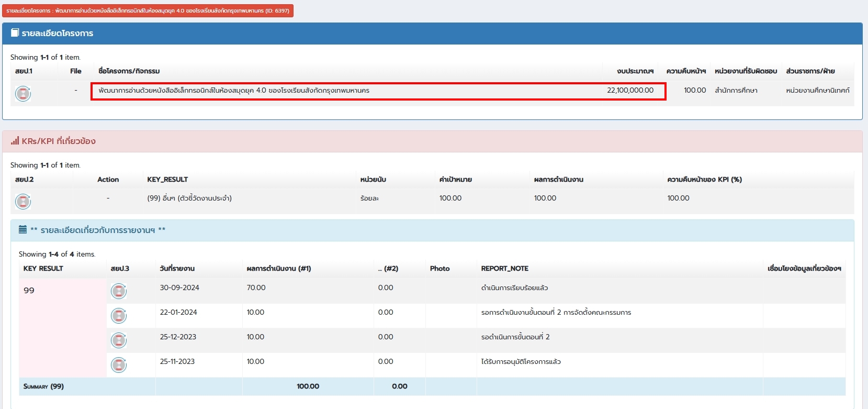Click the สยป.2 column header

click(x=24, y=180)
